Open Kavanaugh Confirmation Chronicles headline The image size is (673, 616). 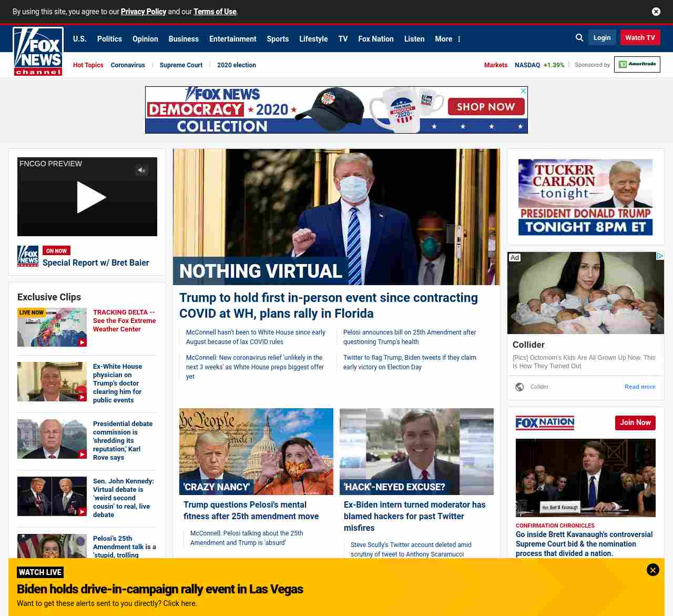click(x=584, y=544)
